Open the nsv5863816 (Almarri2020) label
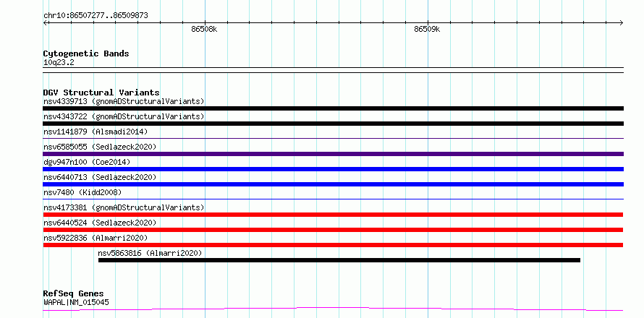644x318 pixels. [x=151, y=253]
